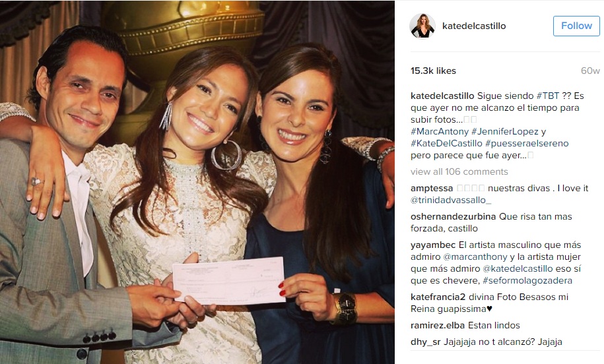Open the #seformolagozadera hashtag
604x364 pixels.
pos(527,280)
